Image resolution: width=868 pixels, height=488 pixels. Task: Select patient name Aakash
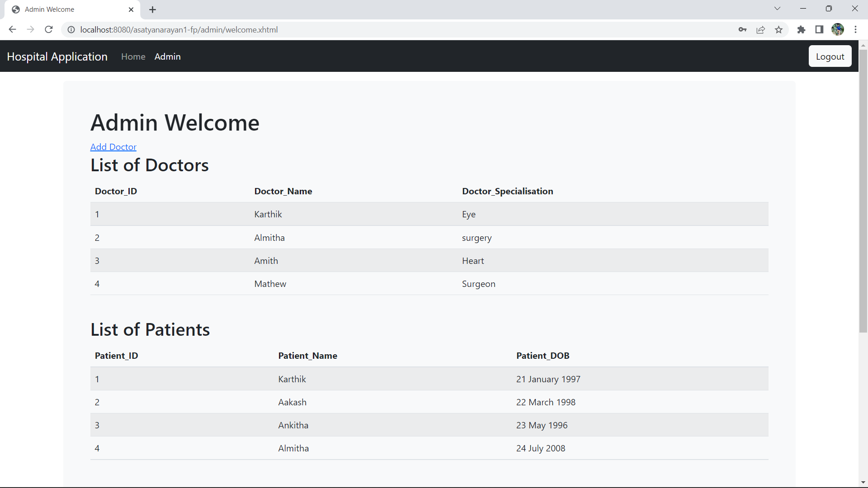pyautogui.click(x=292, y=402)
